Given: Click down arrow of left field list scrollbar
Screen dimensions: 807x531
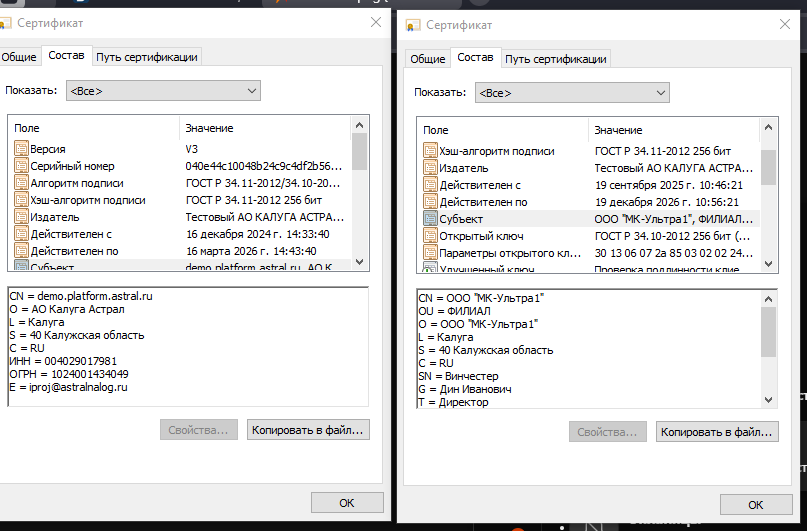Looking at the screenshot, I should click(x=359, y=262).
